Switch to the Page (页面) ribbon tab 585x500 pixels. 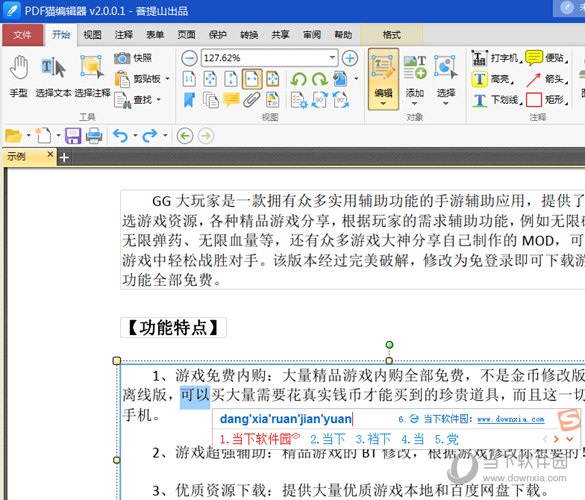coord(186,35)
